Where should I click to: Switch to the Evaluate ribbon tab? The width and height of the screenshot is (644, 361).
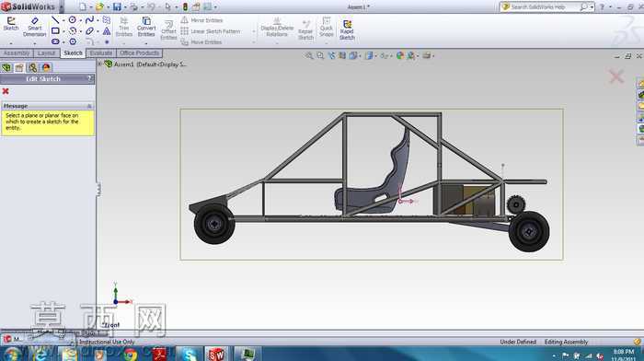[101, 53]
